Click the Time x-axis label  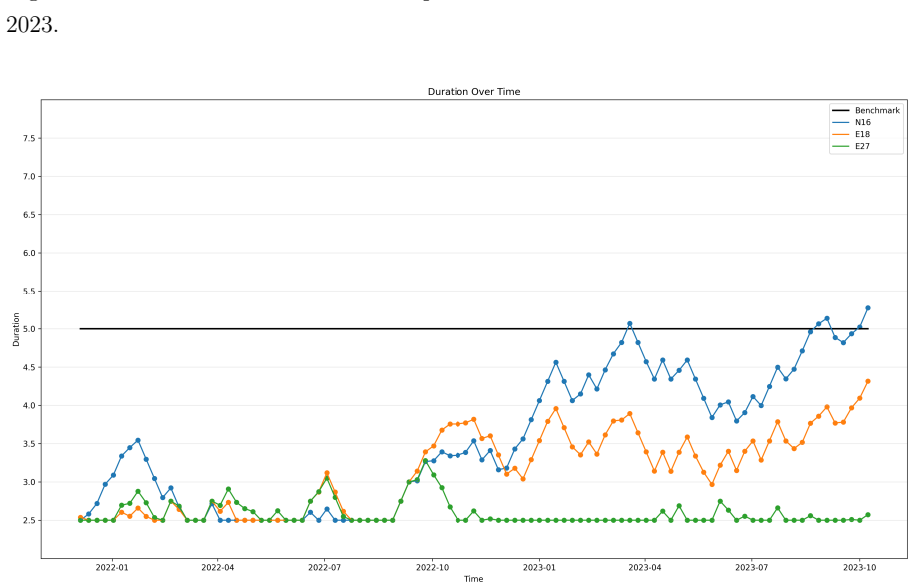(x=473, y=579)
